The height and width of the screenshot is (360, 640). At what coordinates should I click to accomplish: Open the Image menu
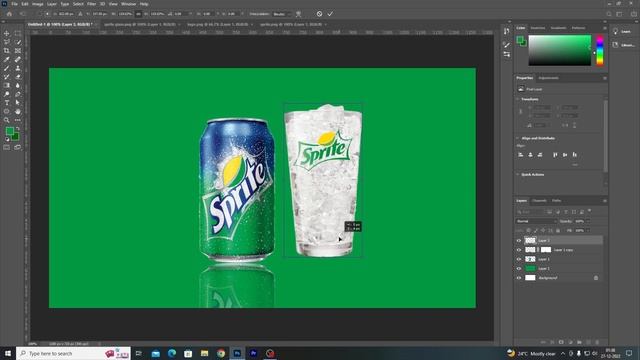(x=38, y=4)
